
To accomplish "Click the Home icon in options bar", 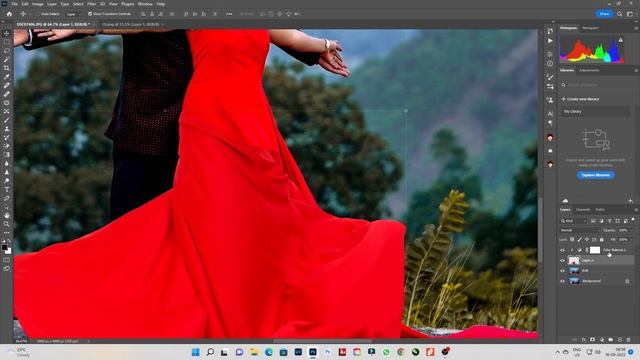I will (9, 14).
